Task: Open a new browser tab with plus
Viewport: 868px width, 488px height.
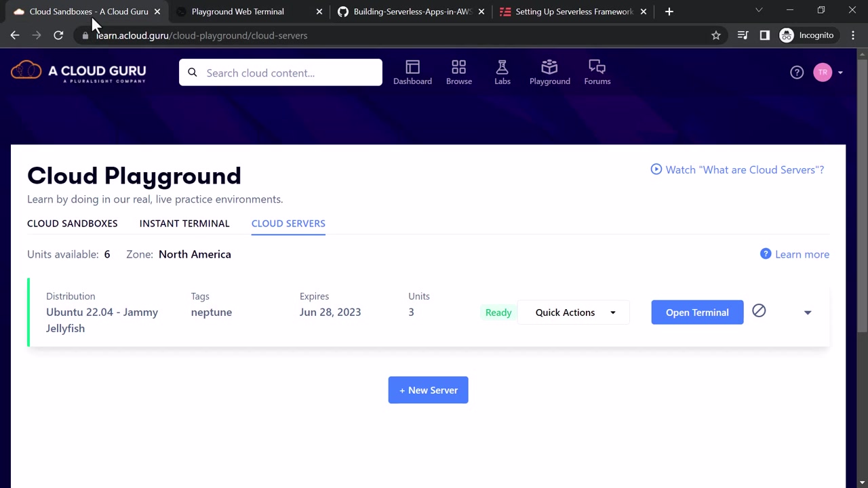Action: [x=669, y=12]
